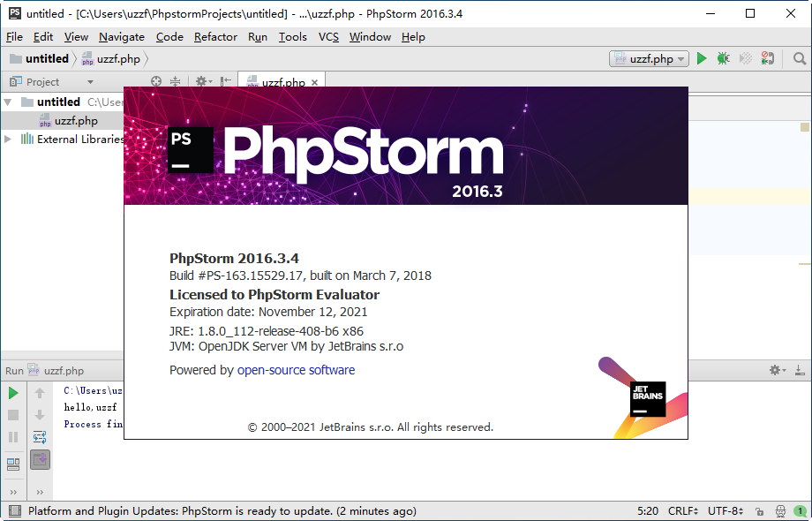The width and height of the screenshot is (812, 521).
Task: Click the Up the stack trace arrow
Action: 40,393
